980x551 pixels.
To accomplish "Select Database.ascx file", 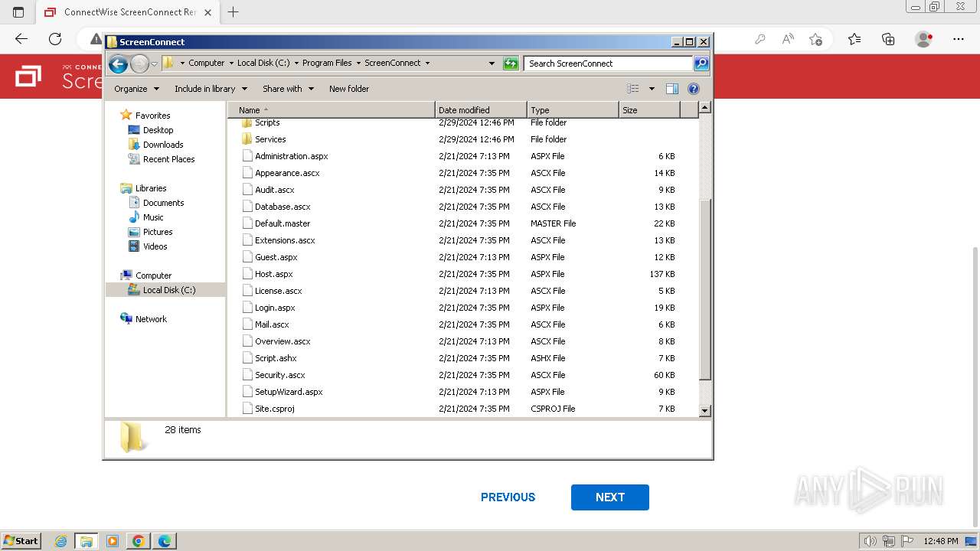I will click(283, 207).
